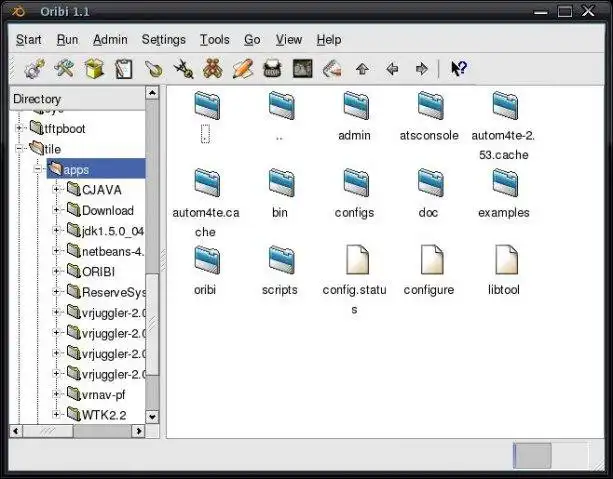Screen dimensions: 613x479
Task: Click the drafting compass toolbar icon
Action: pyautogui.click(x=183, y=69)
